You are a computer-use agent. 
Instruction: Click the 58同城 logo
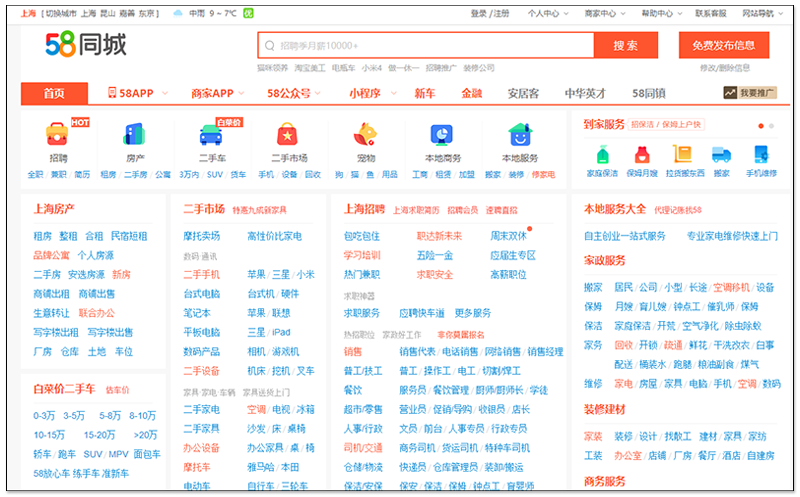tap(86, 44)
